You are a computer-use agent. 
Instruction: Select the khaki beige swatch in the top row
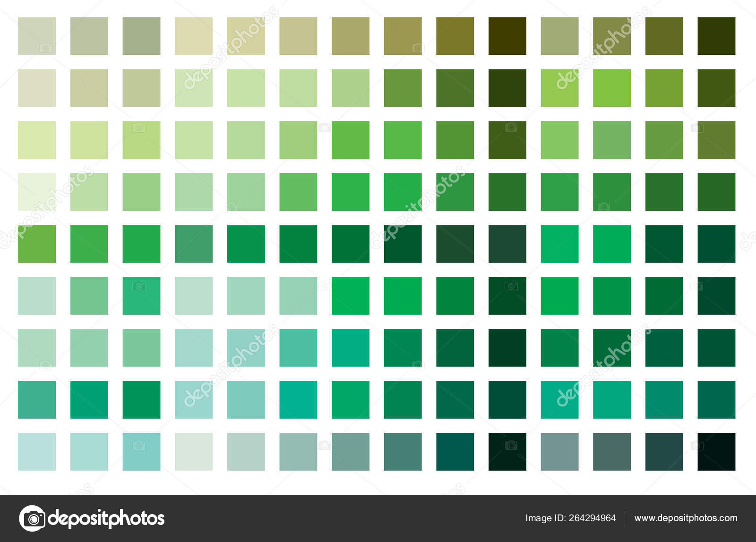246,35
